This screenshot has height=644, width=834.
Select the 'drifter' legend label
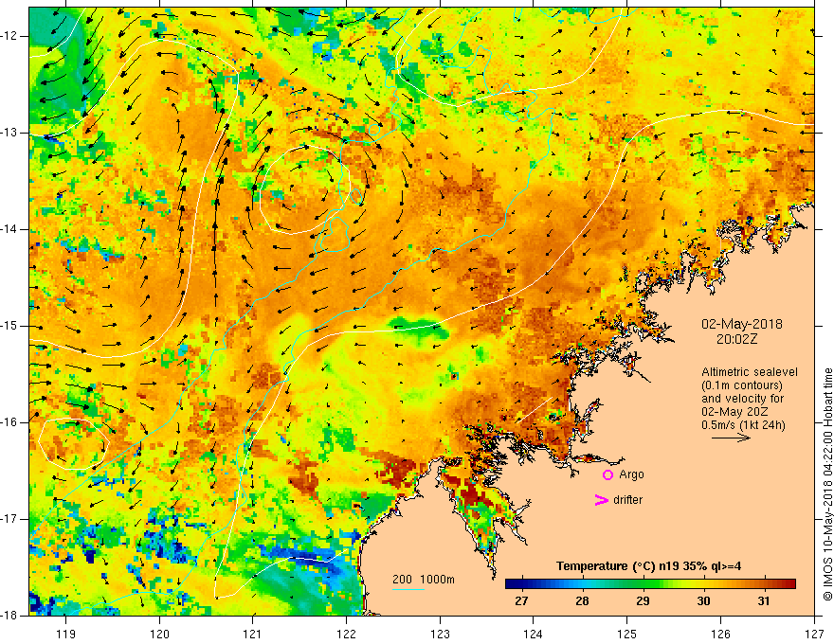click(627, 499)
